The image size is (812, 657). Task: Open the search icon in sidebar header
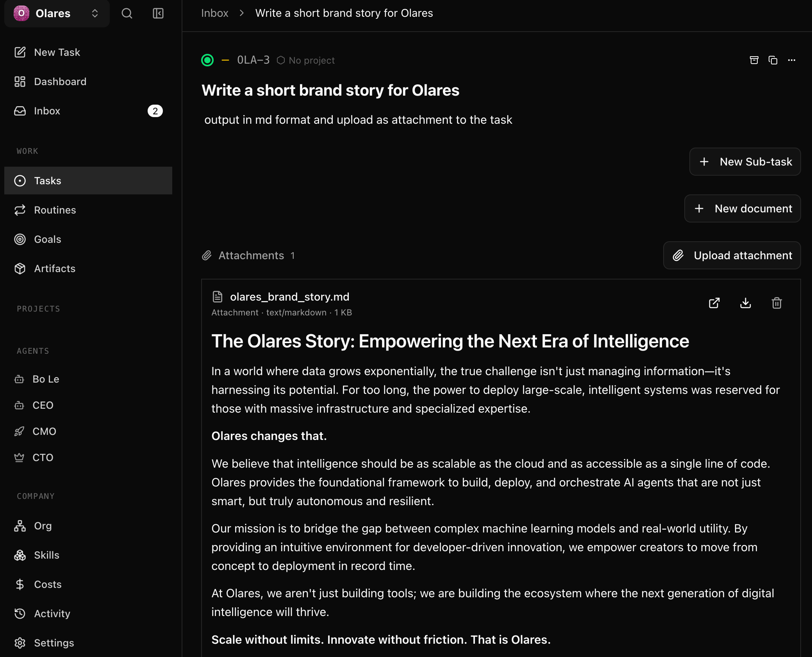(127, 13)
